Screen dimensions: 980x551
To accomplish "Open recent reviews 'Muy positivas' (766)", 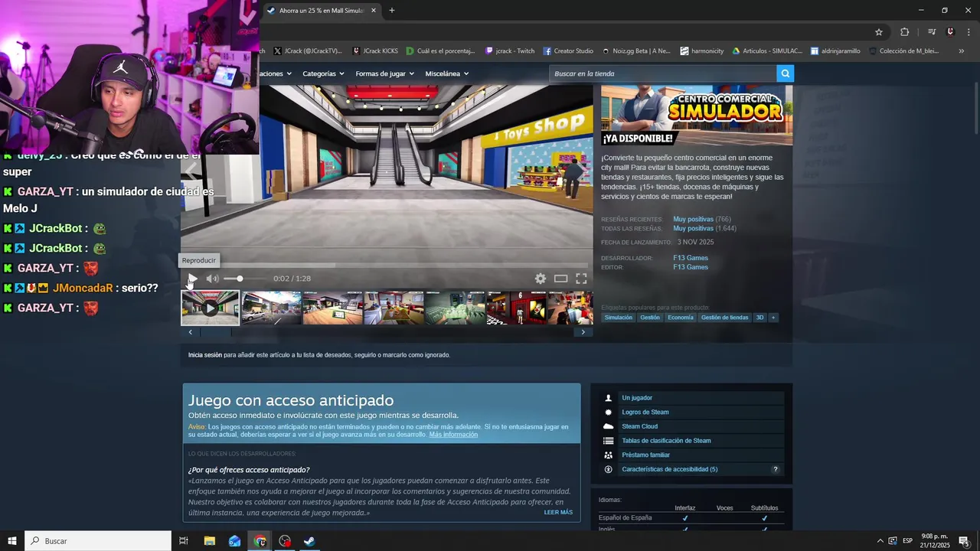I will 693,220.
